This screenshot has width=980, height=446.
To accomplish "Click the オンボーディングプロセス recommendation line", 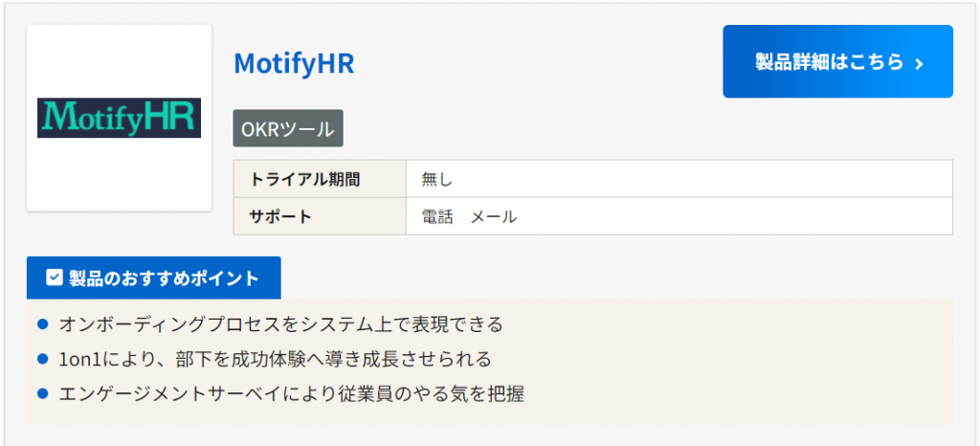I will (280, 324).
